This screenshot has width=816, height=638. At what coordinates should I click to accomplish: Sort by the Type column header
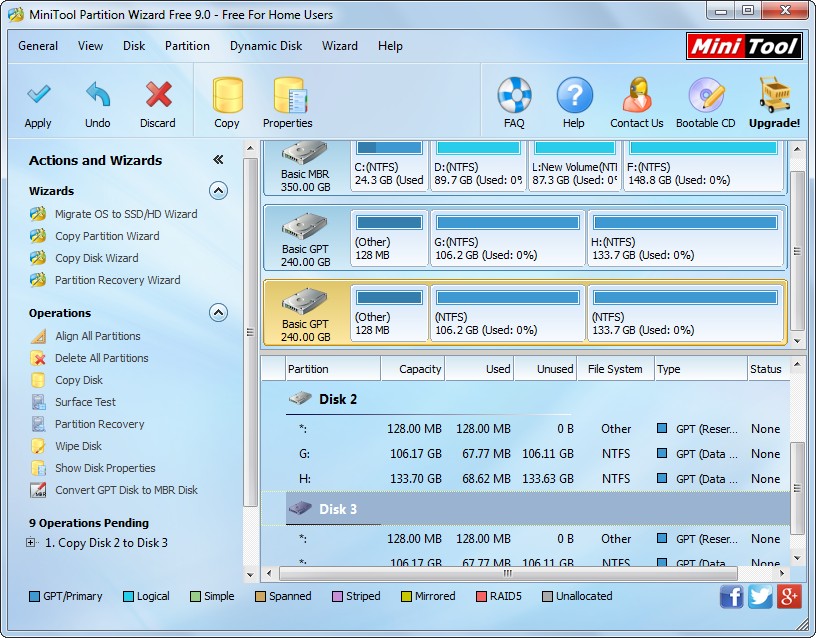(x=701, y=369)
